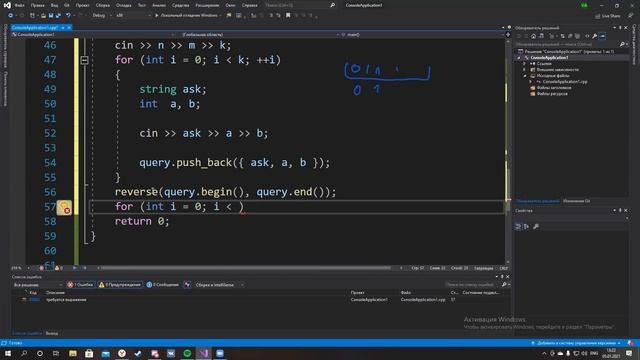640x360 pixels.
Task: Click the line 58 return 0 statement
Action: coord(142,221)
